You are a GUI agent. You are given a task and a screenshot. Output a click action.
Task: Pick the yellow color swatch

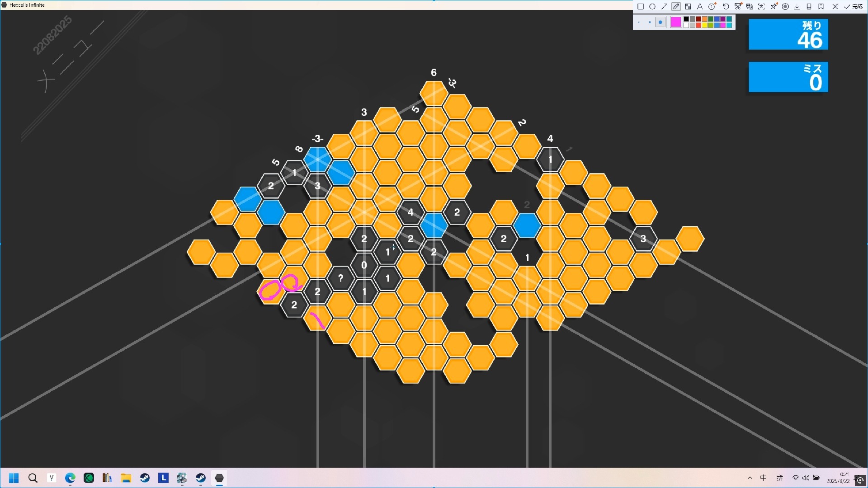(704, 25)
